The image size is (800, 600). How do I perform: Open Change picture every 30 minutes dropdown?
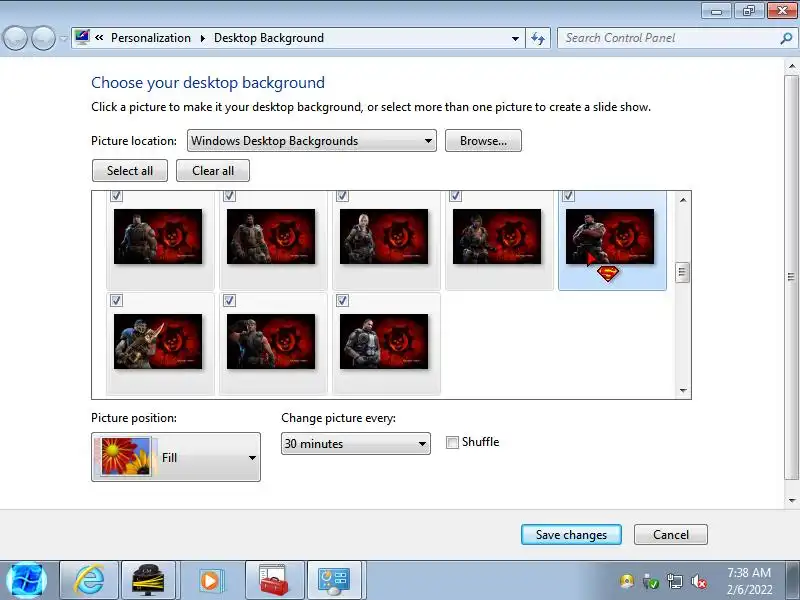(x=356, y=444)
